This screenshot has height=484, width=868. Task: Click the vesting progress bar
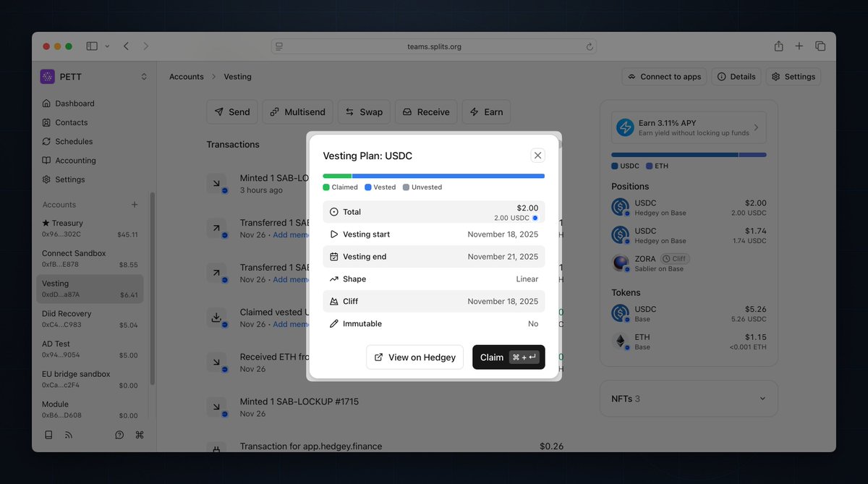[x=434, y=176]
